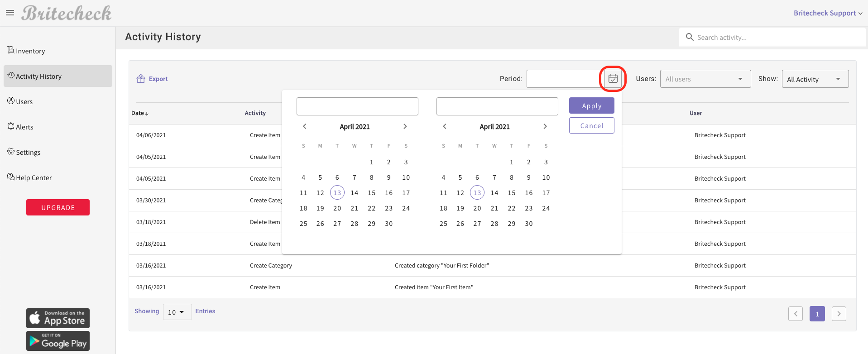Open Help Center in the sidebar
Screen dimensions: 868x354
(x=33, y=177)
